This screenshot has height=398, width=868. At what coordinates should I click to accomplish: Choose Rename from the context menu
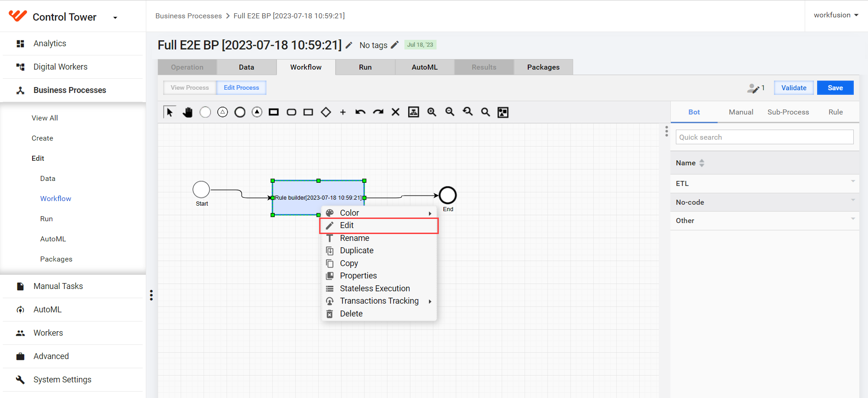pyautogui.click(x=379, y=238)
